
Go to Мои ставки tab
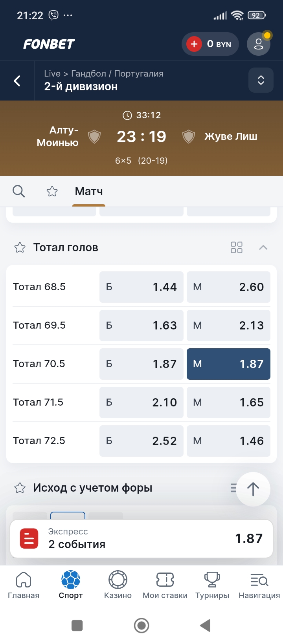(x=165, y=584)
